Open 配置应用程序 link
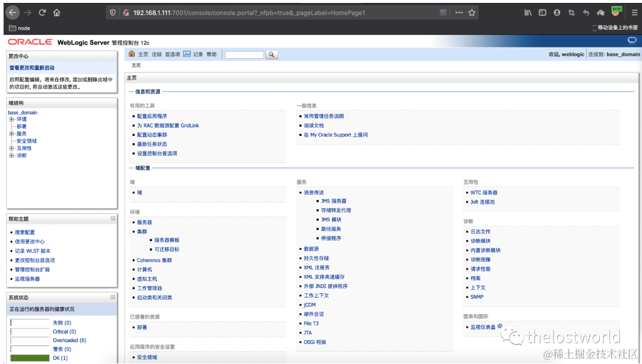 tap(152, 116)
